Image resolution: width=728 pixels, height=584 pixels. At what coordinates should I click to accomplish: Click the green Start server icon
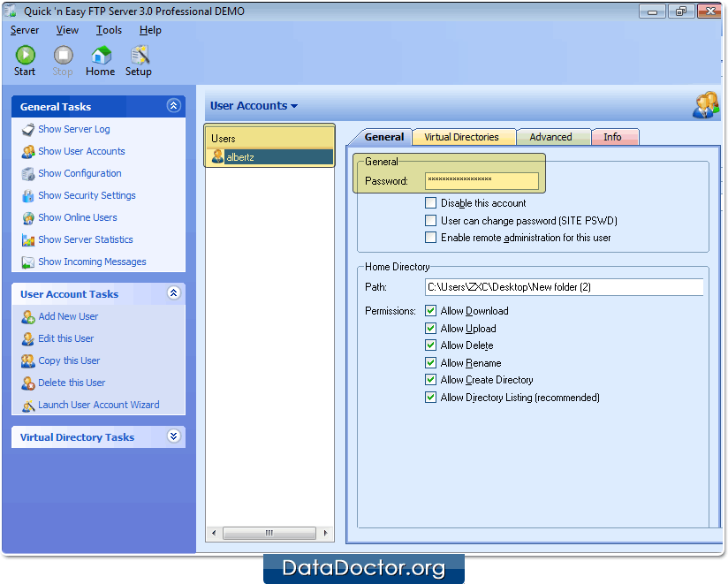coord(25,55)
